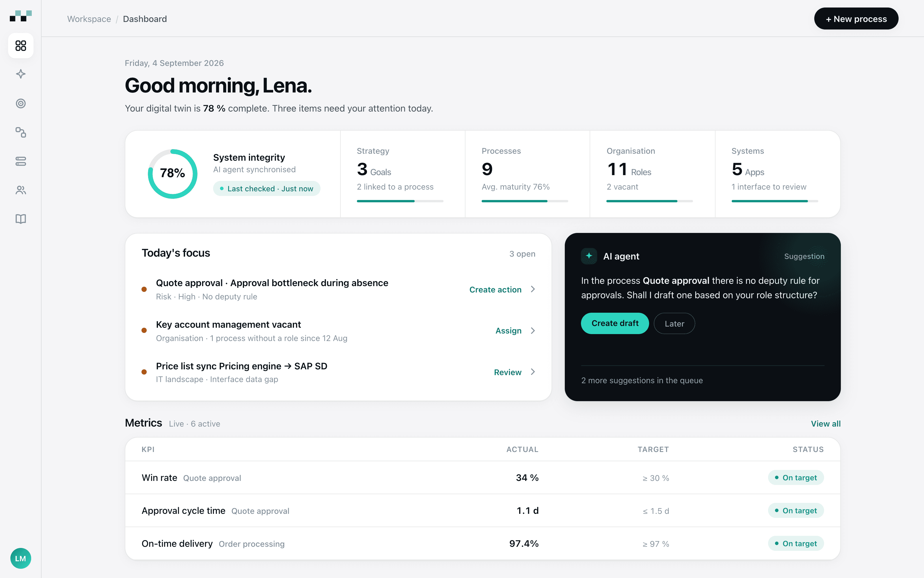924x578 pixels.
Task: Click the '3 open' counter in Today's focus
Action: tap(522, 254)
